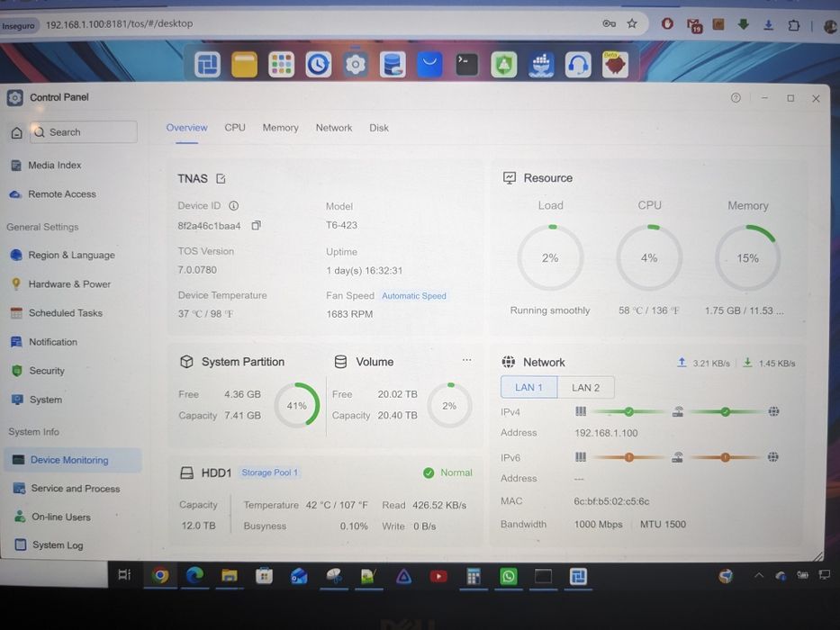Open the yellow File Manager dock icon
840x630 pixels.
pyautogui.click(x=244, y=65)
